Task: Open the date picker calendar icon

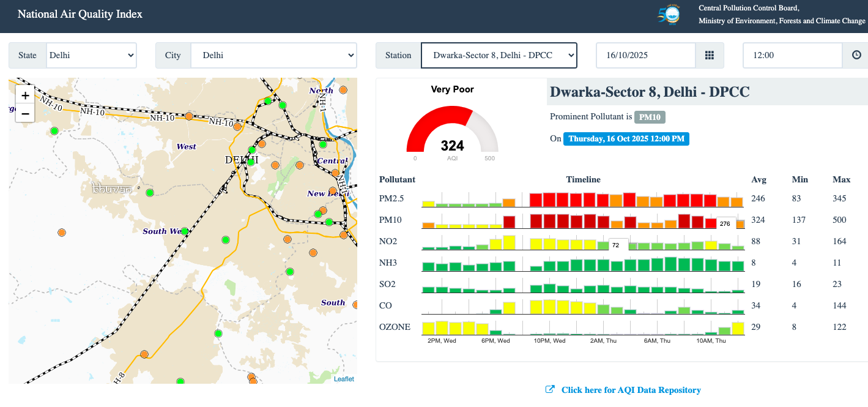Action: click(710, 55)
